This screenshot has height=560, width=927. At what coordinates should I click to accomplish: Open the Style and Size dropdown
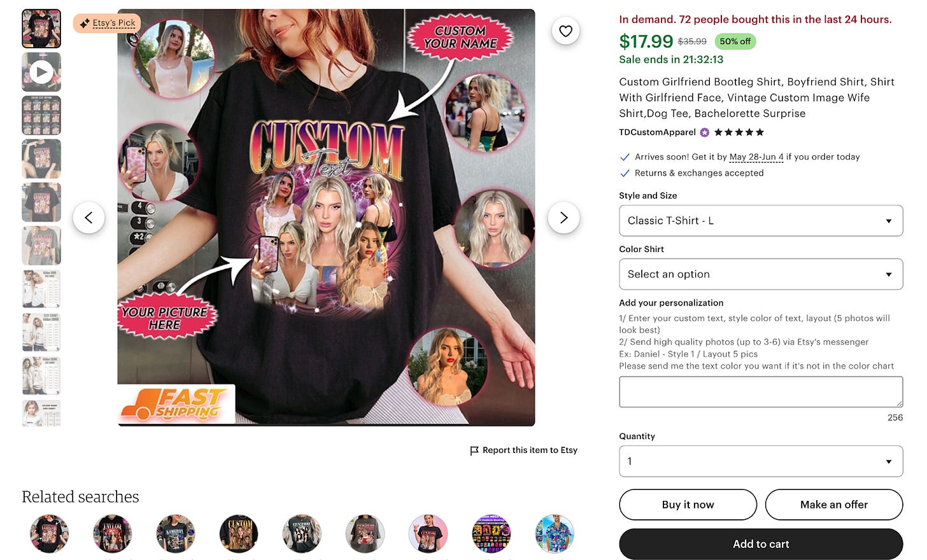point(761,221)
